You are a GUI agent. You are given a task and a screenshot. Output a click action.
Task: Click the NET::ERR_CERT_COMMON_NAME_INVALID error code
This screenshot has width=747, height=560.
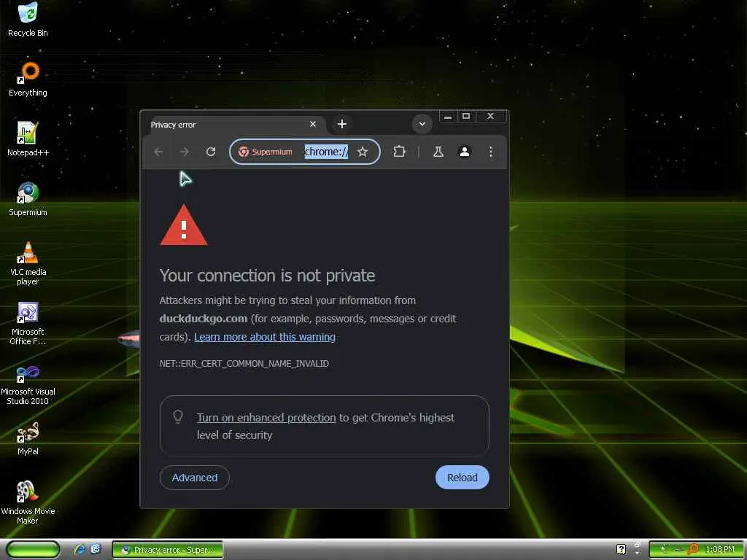[x=244, y=364]
